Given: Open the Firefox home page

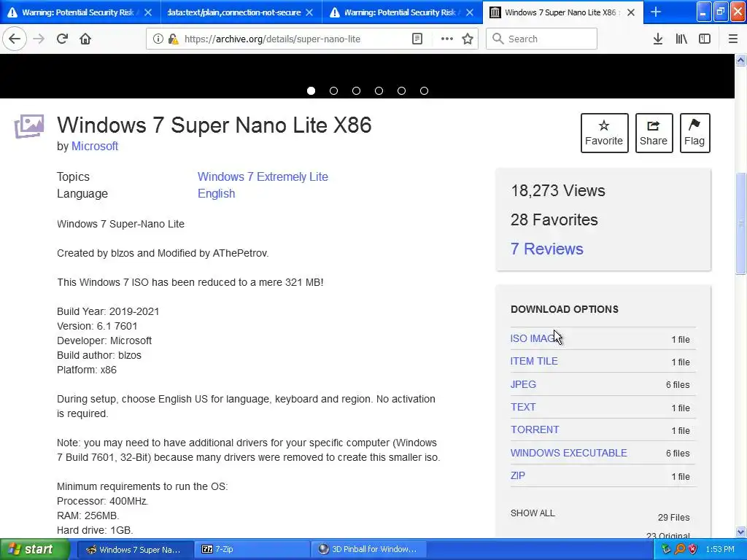Looking at the screenshot, I should (x=85, y=39).
